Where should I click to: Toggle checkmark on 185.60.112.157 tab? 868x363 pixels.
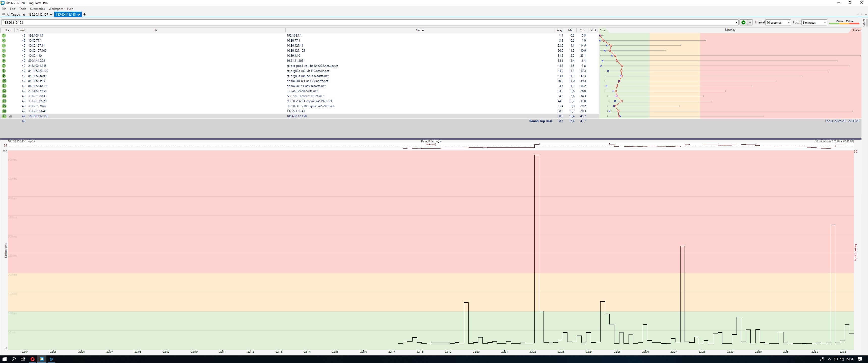pyautogui.click(x=51, y=15)
